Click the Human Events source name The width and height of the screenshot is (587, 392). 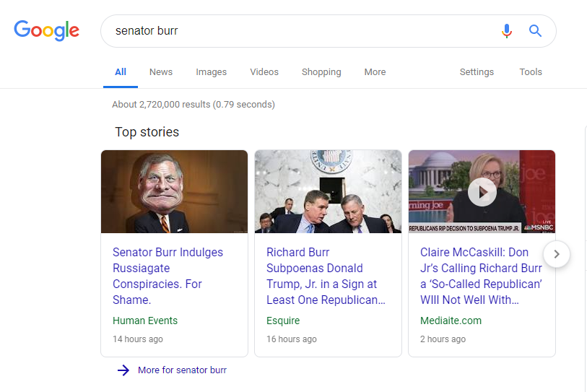pyautogui.click(x=145, y=321)
